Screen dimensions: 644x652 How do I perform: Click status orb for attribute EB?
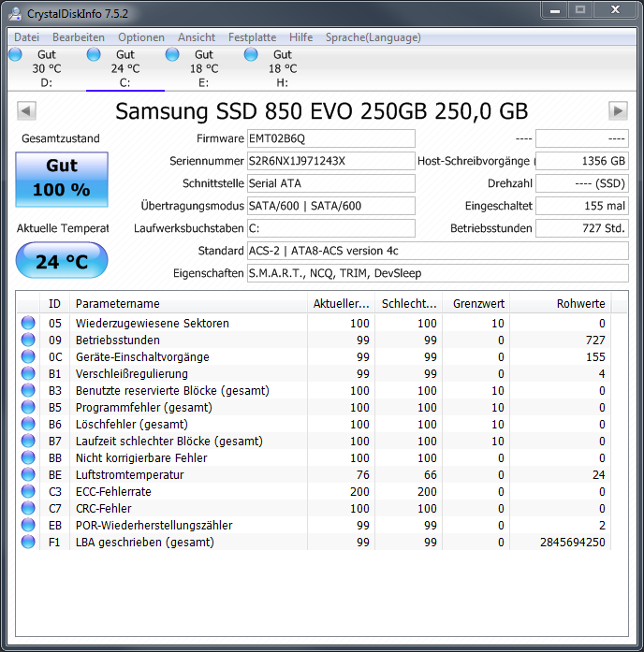point(28,525)
